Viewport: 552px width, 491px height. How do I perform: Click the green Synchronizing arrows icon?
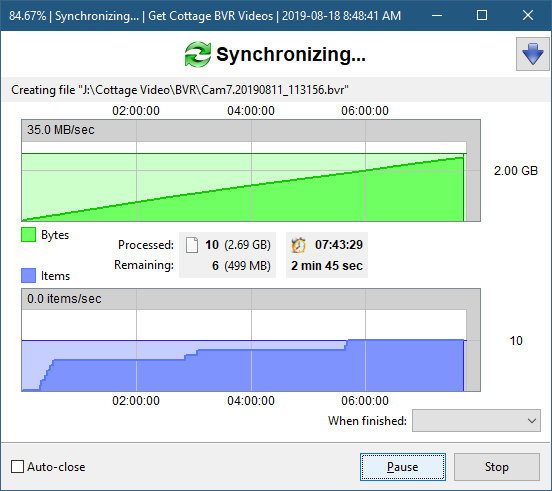point(197,54)
